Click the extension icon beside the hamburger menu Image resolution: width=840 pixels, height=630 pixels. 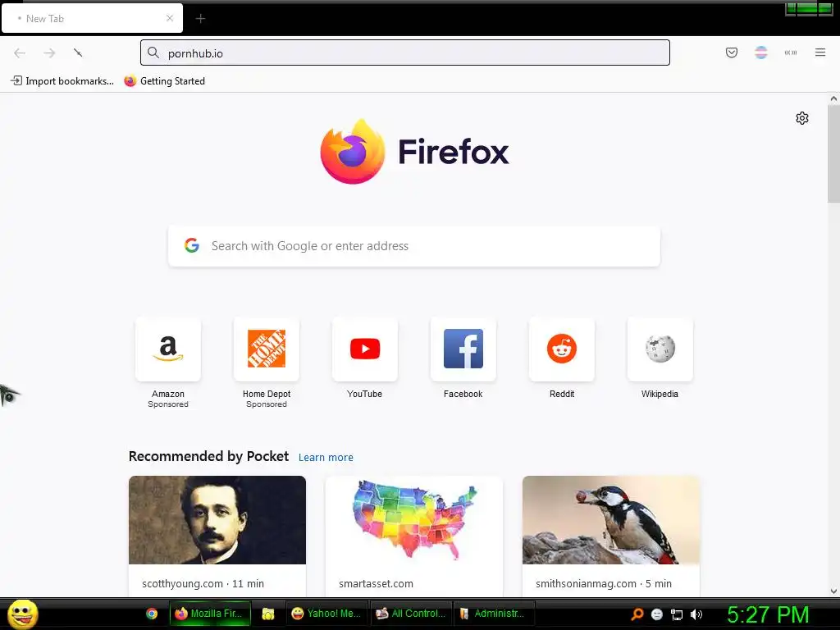coord(791,52)
